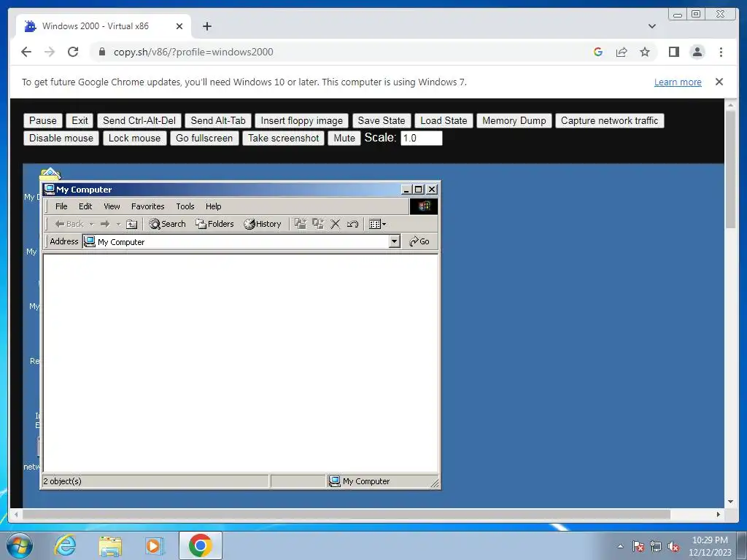The width and height of the screenshot is (747, 560).
Task: Click the Google icon in Chrome address bar
Action: pos(598,52)
